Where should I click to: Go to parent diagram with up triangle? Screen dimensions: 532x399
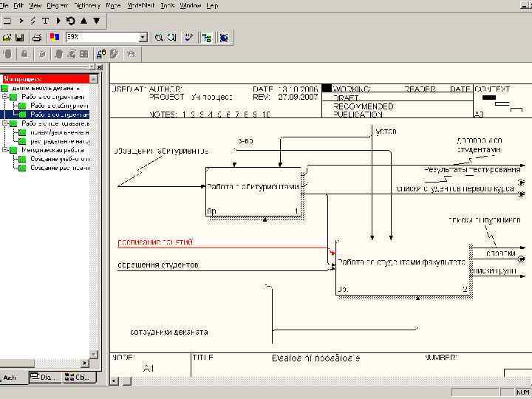click(x=83, y=21)
